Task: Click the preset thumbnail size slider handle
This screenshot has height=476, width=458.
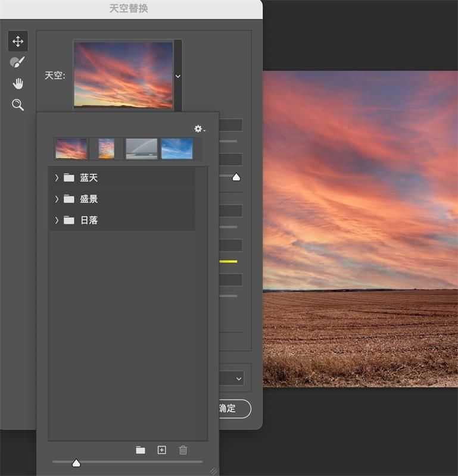Action: [x=76, y=462]
